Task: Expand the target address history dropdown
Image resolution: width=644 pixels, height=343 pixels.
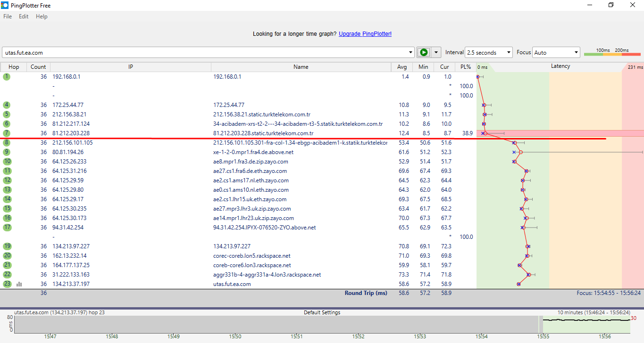Action: coord(410,52)
